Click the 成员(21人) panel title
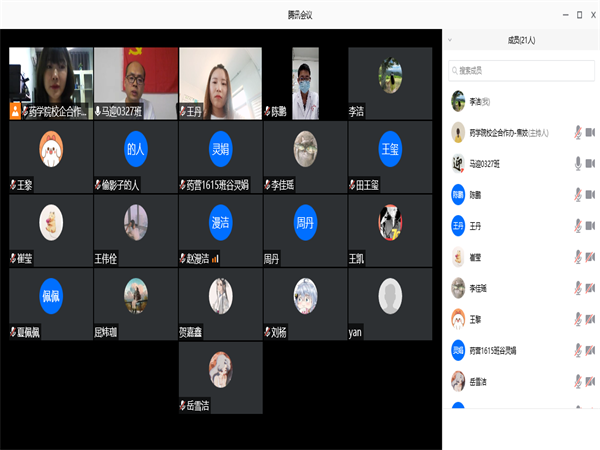 coord(521,40)
